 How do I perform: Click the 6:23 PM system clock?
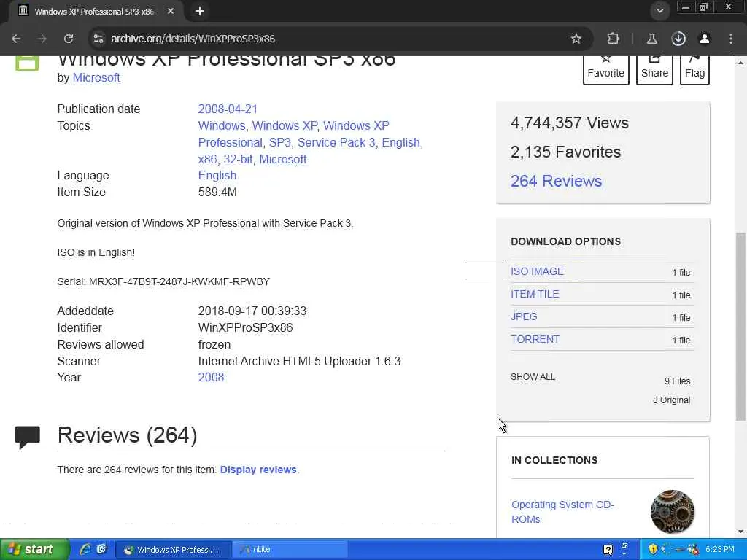pyautogui.click(x=720, y=550)
